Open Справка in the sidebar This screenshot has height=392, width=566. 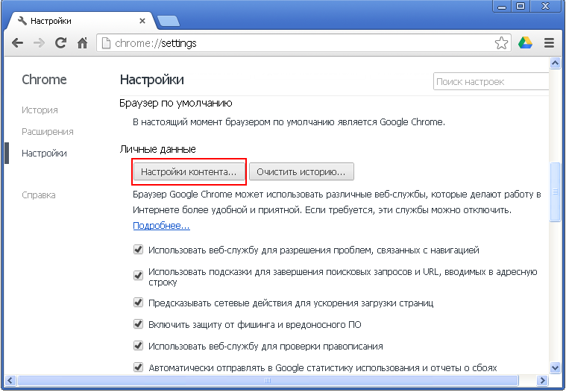coord(39,195)
